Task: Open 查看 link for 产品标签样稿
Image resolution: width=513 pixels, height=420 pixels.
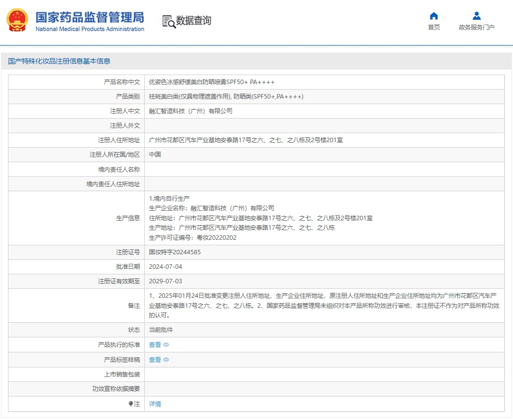Action: tap(155, 360)
